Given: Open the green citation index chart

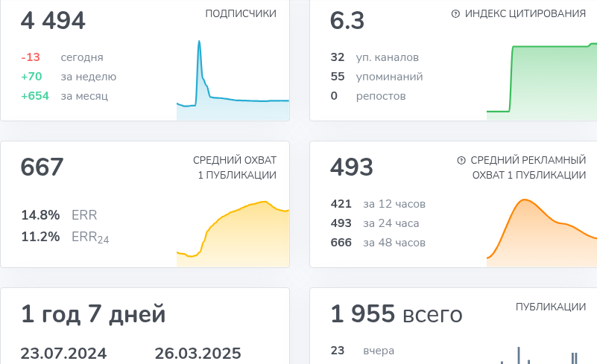Looking at the screenshot, I should point(542,81).
